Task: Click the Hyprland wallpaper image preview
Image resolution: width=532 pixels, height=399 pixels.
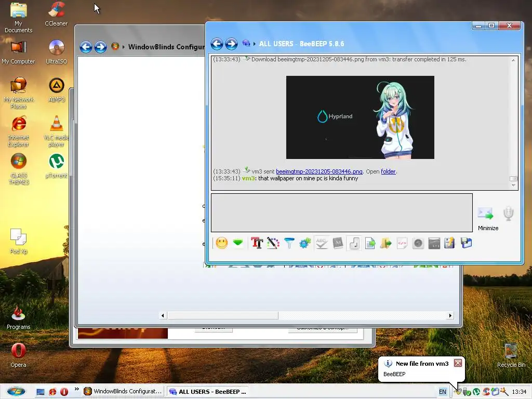Action: pyautogui.click(x=360, y=117)
